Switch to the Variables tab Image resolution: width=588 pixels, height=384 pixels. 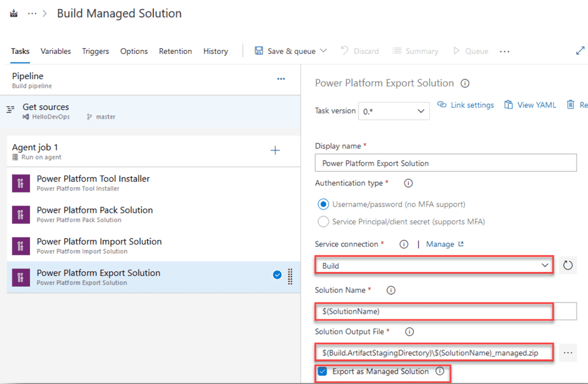tap(56, 51)
